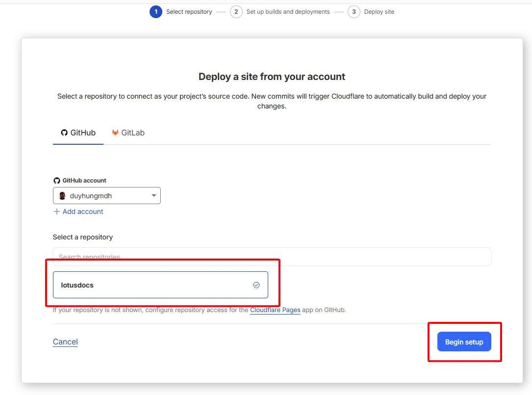Switch to the GitLab tab
This screenshot has height=395, width=532.
click(x=128, y=133)
